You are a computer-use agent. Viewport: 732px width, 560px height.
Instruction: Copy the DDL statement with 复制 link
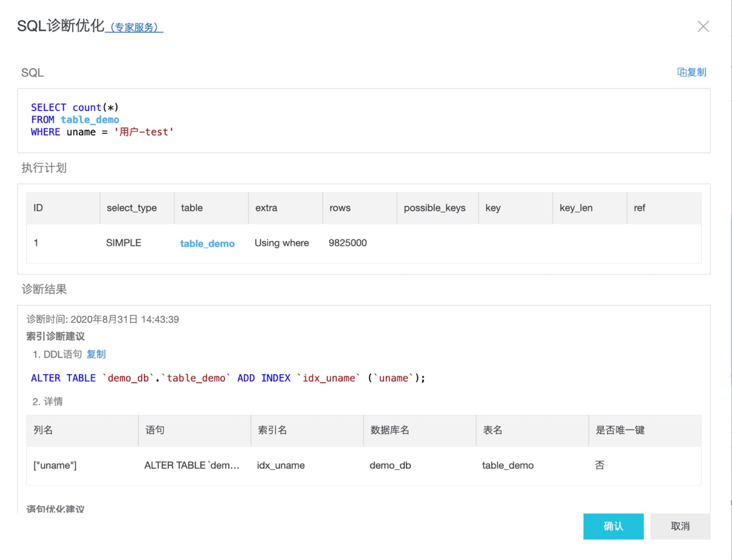[x=96, y=354]
